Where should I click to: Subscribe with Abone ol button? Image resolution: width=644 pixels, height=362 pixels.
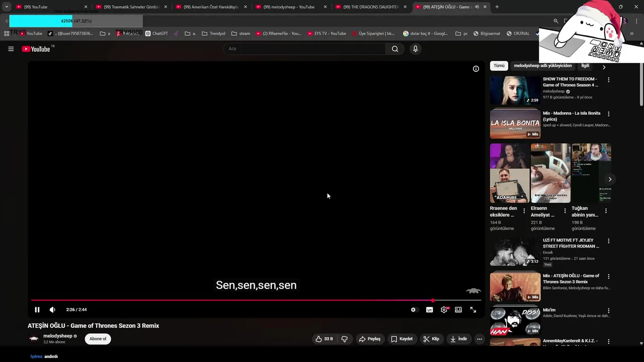coord(98,339)
